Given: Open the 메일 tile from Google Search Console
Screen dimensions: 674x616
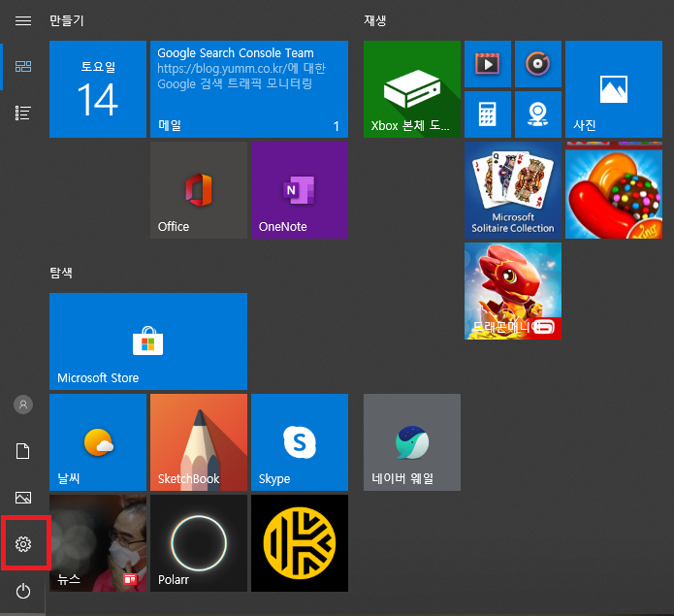Looking at the screenshot, I should (249, 89).
